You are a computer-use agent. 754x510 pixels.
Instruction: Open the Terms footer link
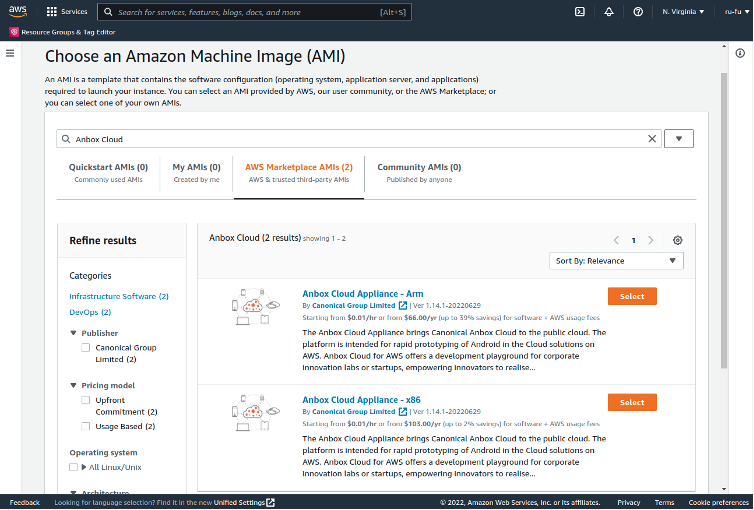[664, 502]
